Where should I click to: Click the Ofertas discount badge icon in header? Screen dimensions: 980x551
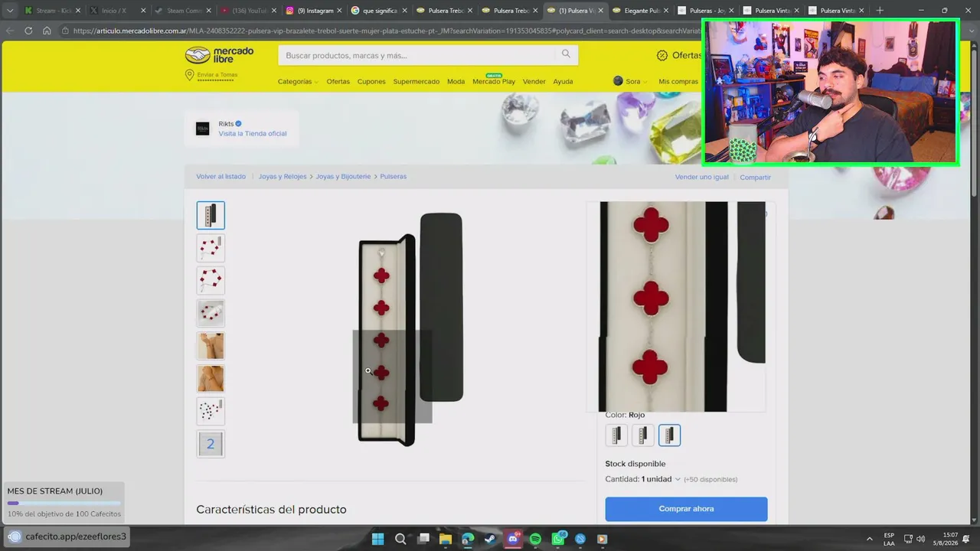(662, 55)
